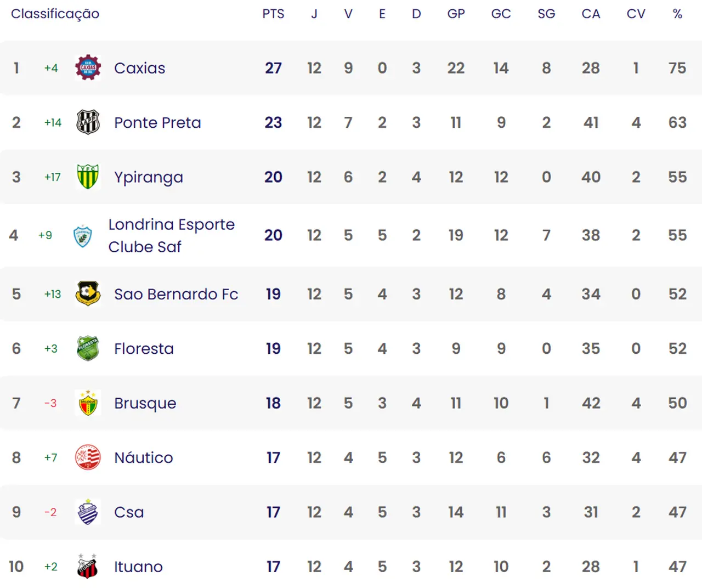Click the Brusque team crest icon
This screenshot has width=702, height=588.
click(88, 403)
